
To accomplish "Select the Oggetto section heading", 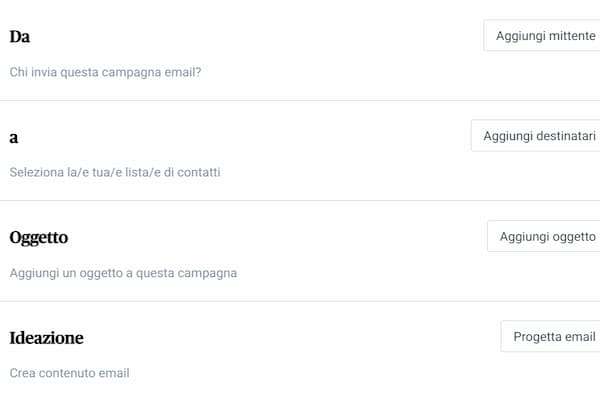I will click(x=39, y=237).
